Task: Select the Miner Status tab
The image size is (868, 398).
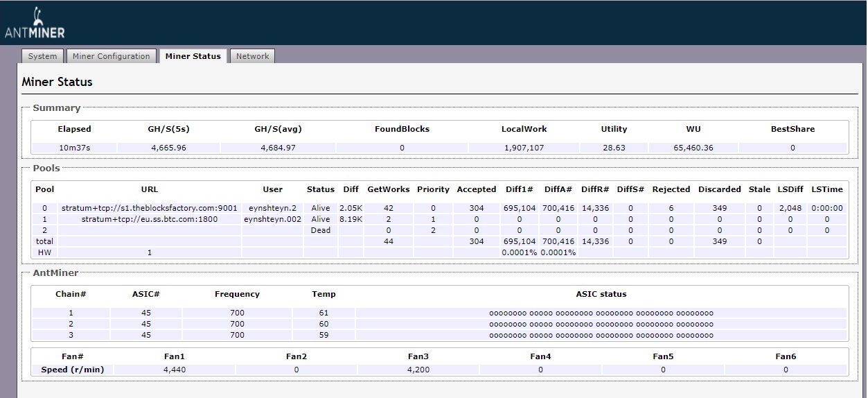Action: pos(193,56)
